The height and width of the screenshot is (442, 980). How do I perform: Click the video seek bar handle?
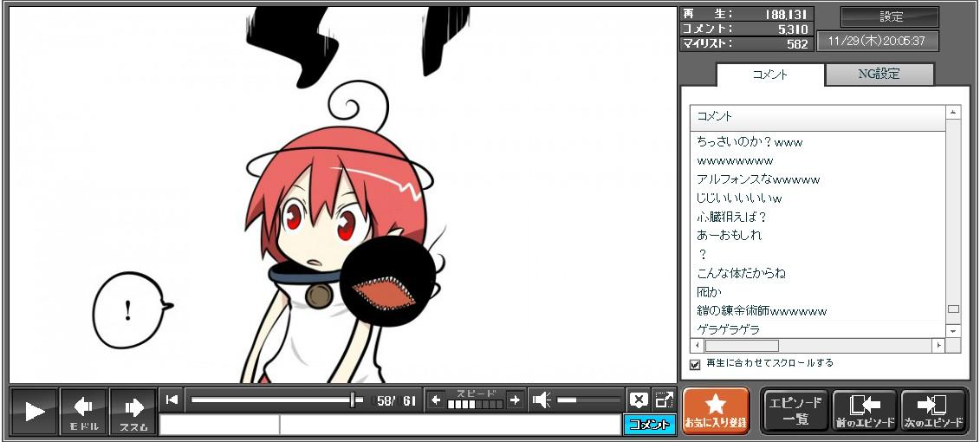click(353, 400)
